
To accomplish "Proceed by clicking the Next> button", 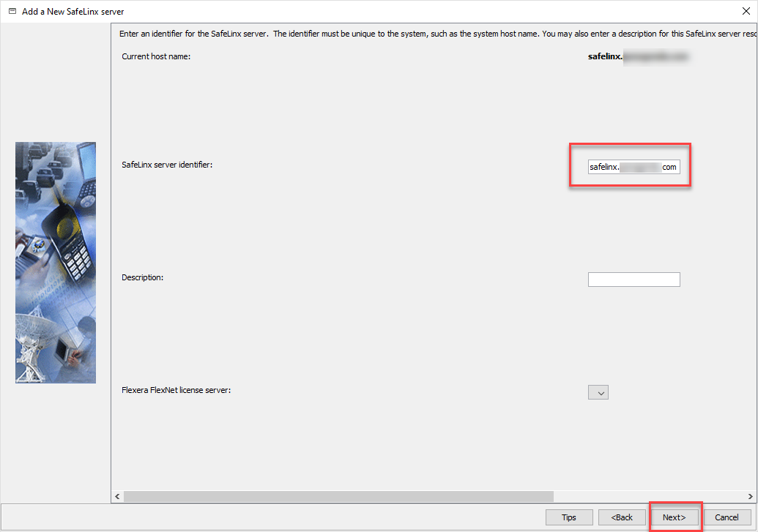I will (x=674, y=517).
